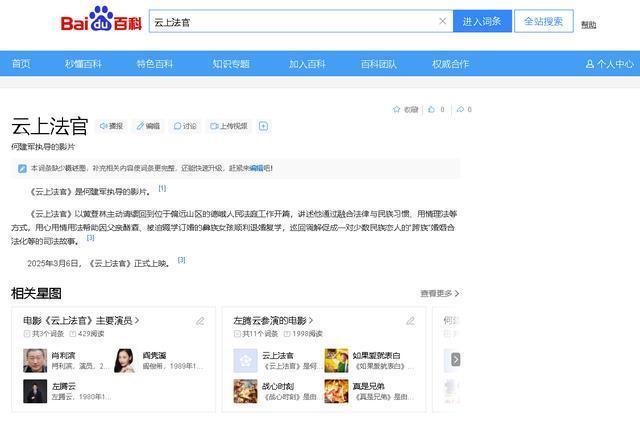
Task: Click the thumbs-up like icon
Action: [x=431, y=109]
